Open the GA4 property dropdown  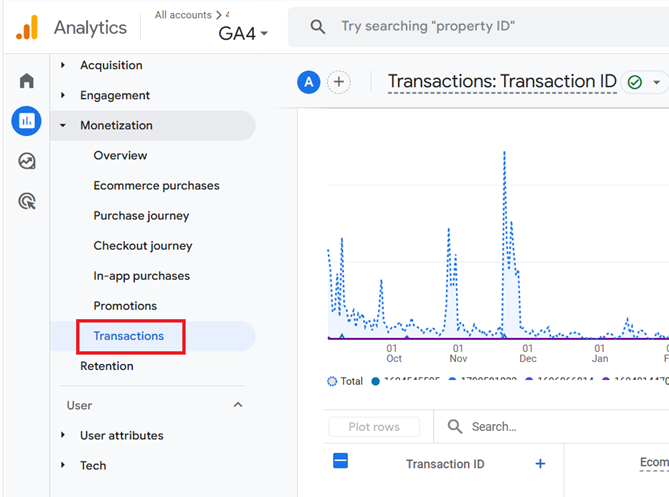(243, 33)
